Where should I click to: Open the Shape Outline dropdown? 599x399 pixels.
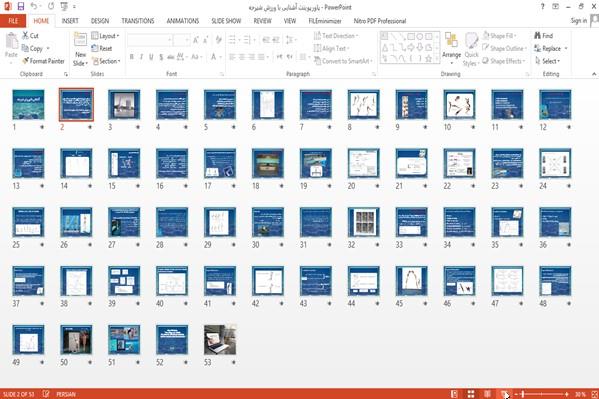click(505, 48)
